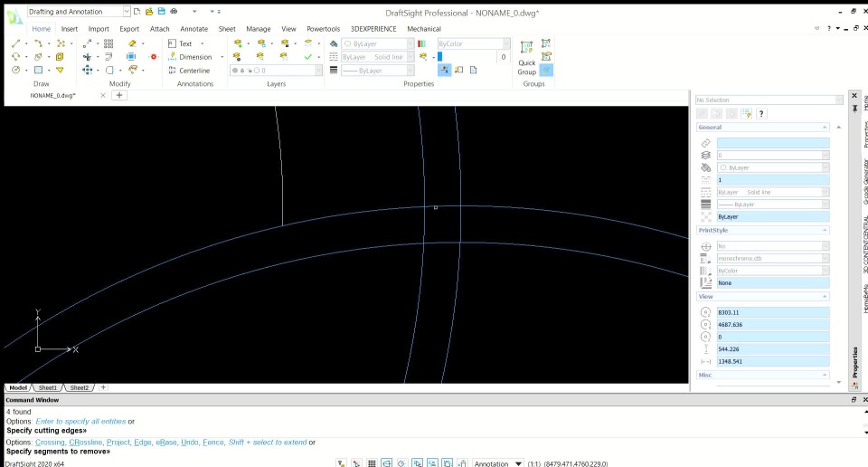Image resolution: width=868 pixels, height=467 pixels.
Task: Click the help question mark in Properties
Action: coord(761,113)
